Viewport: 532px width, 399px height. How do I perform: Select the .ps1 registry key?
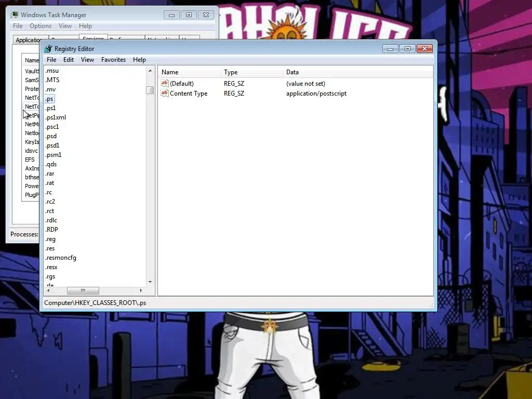[50, 108]
